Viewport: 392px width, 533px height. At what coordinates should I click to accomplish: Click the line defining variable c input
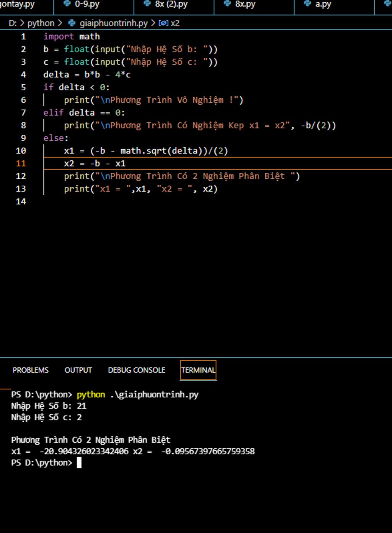click(131, 62)
